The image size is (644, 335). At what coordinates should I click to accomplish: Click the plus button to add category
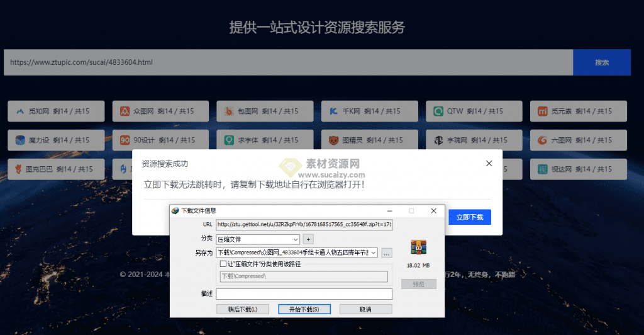coord(308,239)
